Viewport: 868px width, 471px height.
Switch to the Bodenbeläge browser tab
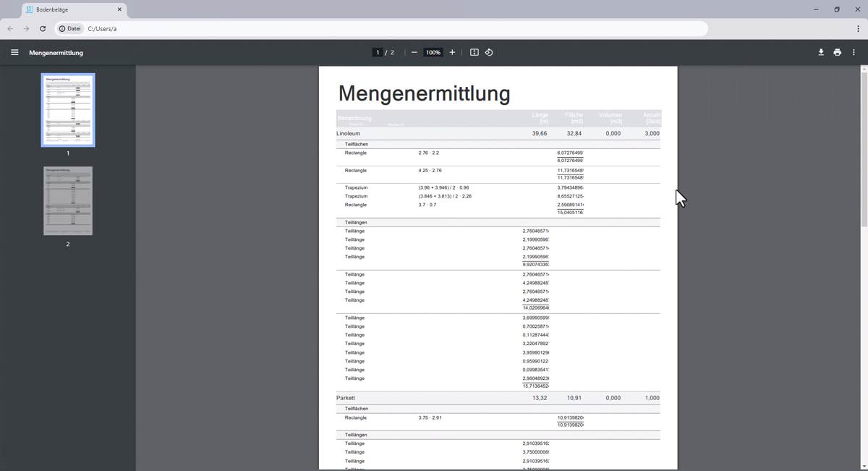(69, 9)
